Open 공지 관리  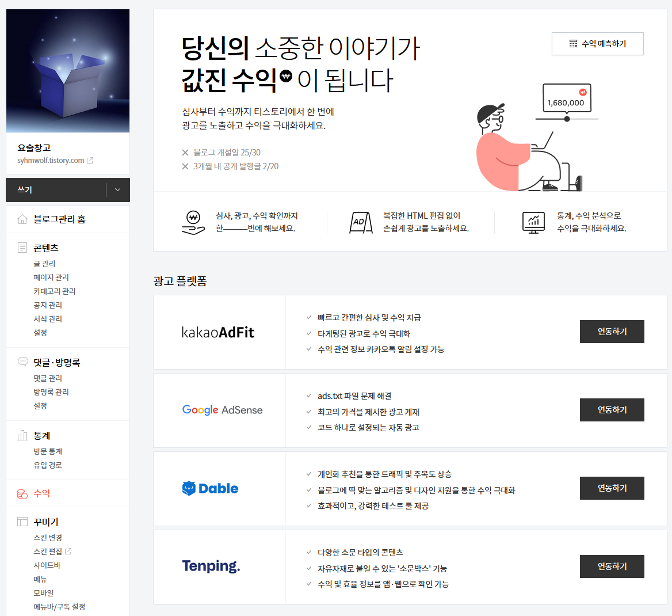click(x=48, y=305)
